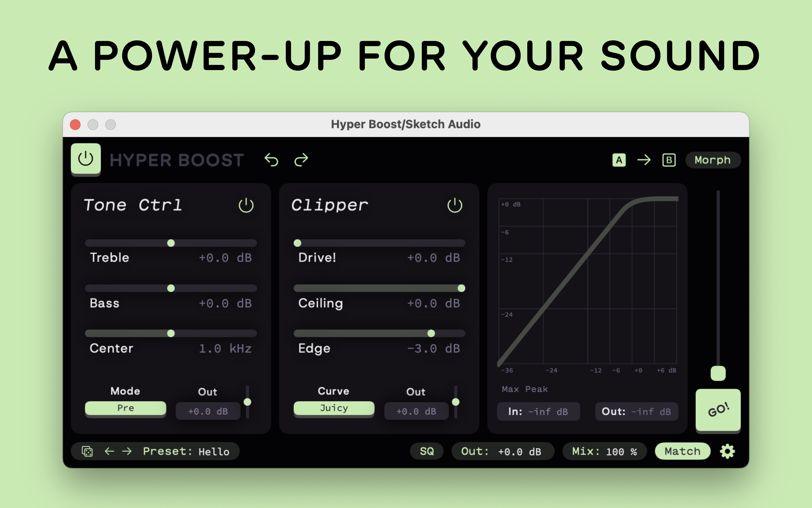The height and width of the screenshot is (508, 812).
Task: Click the Clipper Out vertical slider handle
Action: [456, 402]
